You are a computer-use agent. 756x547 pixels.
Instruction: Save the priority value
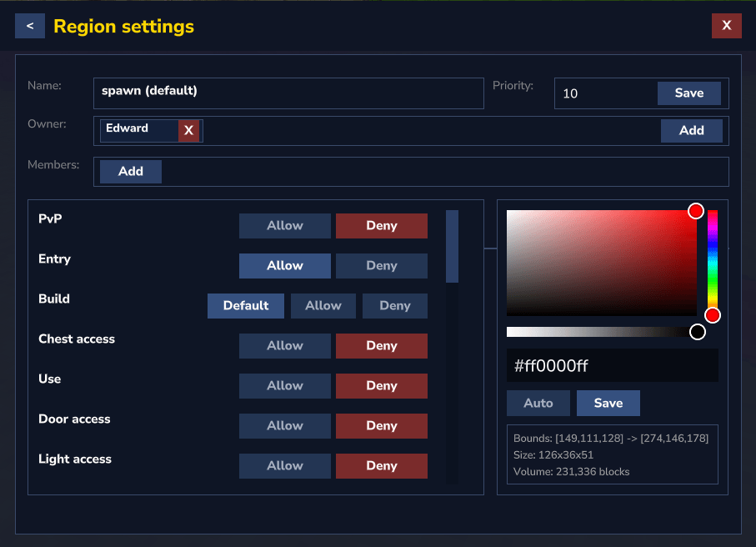(688, 93)
